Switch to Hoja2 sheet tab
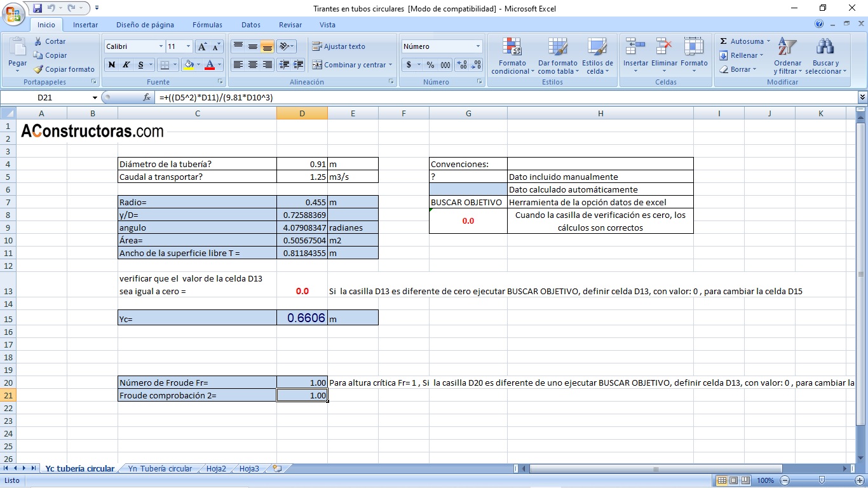868x488 pixels. (216, 469)
